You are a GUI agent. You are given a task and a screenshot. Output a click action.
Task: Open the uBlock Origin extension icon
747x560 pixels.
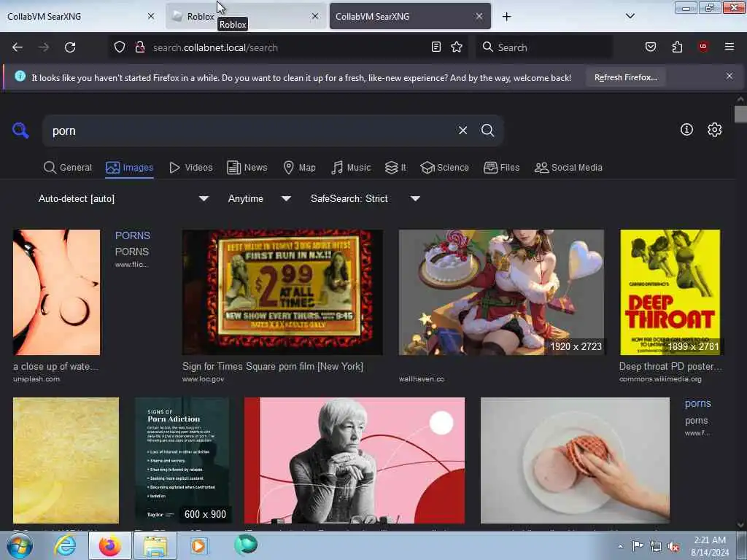(703, 47)
